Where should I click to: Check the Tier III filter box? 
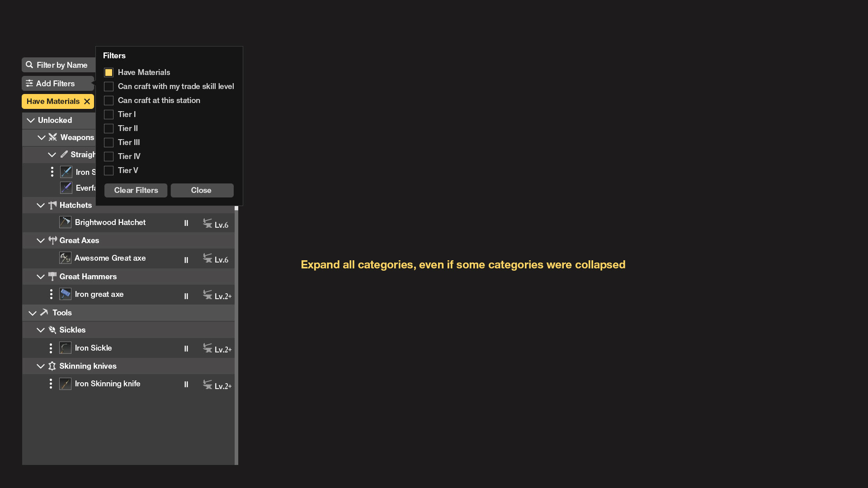[x=108, y=142]
